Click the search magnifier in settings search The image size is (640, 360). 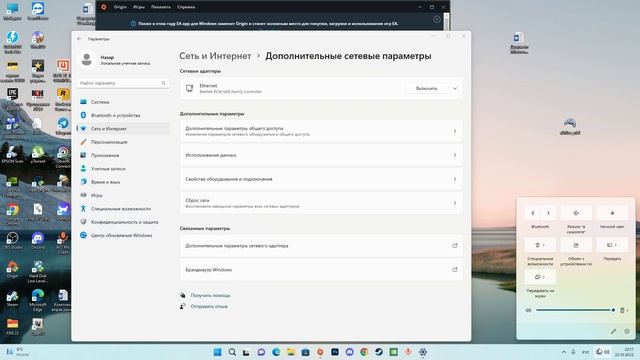(x=164, y=83)
